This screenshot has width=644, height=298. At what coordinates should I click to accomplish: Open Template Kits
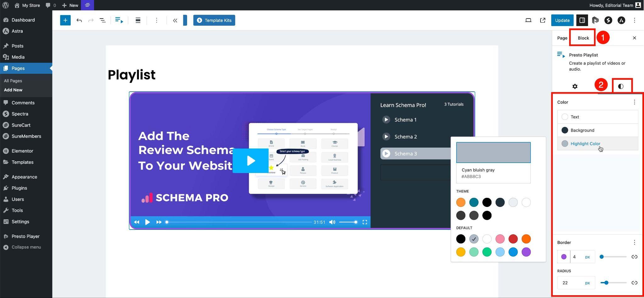point(214,20)
